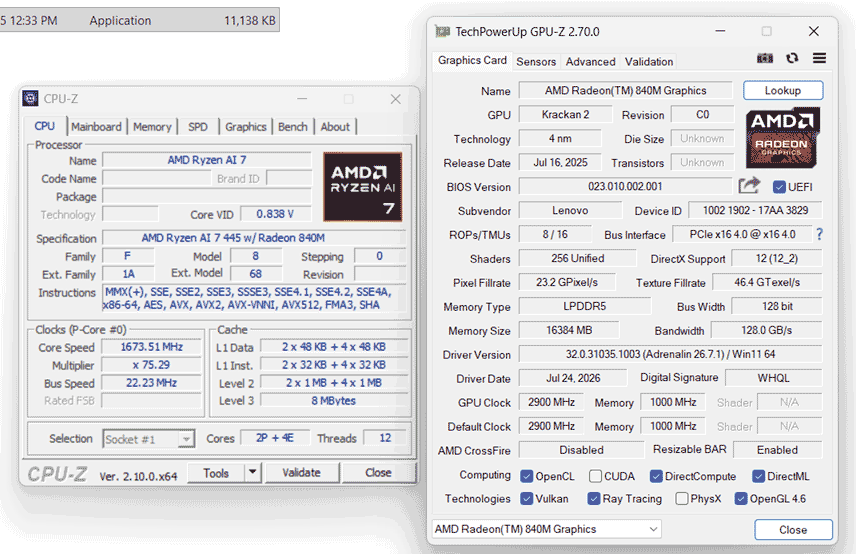The width and height of the screenshot is (856, 554).
Task: Click the Release Date value Jul 16, 2025
Action: tap(560, 163)
